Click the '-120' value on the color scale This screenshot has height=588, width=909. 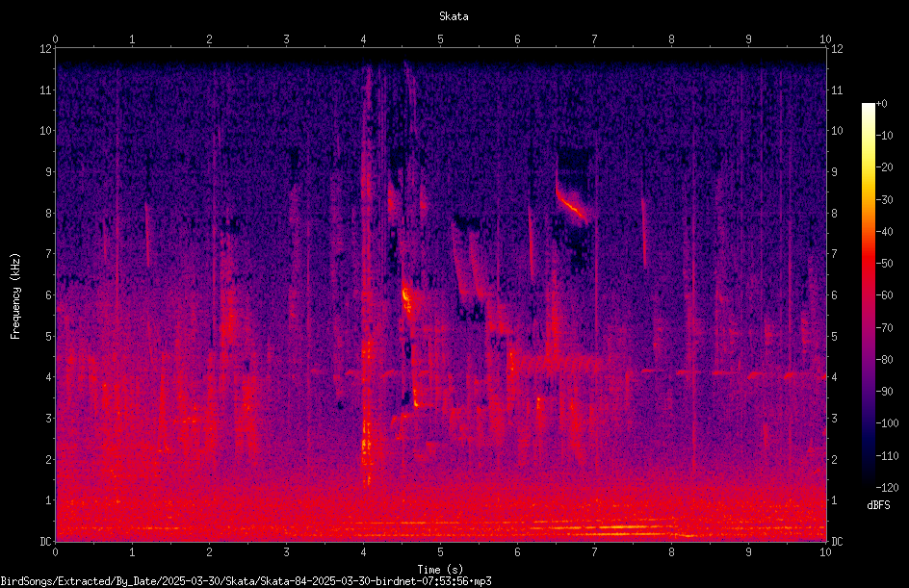tap(887, 488)
